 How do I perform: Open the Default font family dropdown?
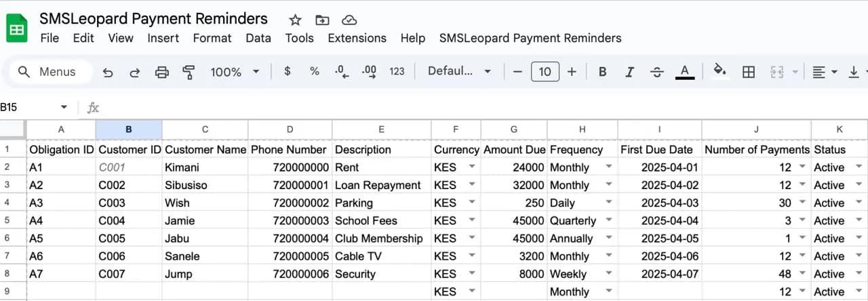(459, 71)
